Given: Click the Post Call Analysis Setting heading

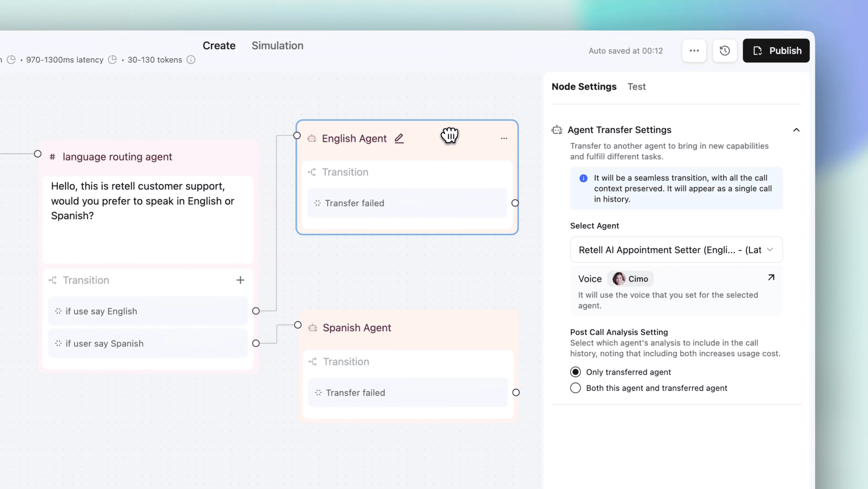Looking at the screenshot, I should coord(619,332).
